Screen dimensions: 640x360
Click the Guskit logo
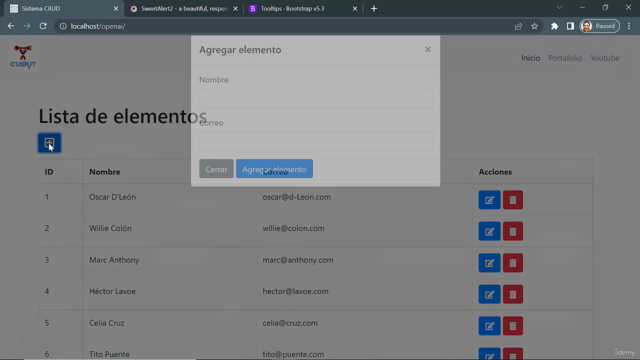(x=23, y=57)
